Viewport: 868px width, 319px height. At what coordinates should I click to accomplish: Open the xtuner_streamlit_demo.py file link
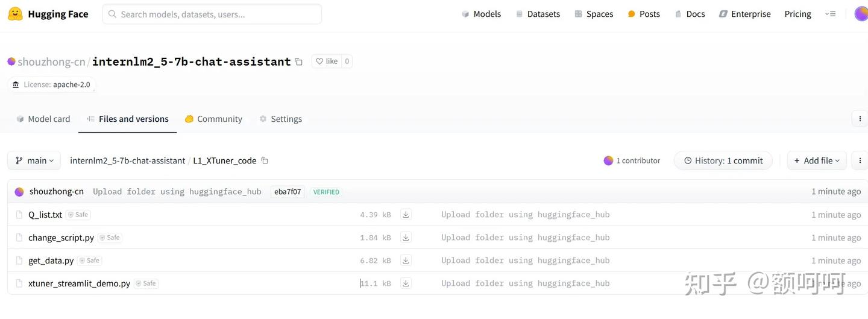click(x=79, y=283)
